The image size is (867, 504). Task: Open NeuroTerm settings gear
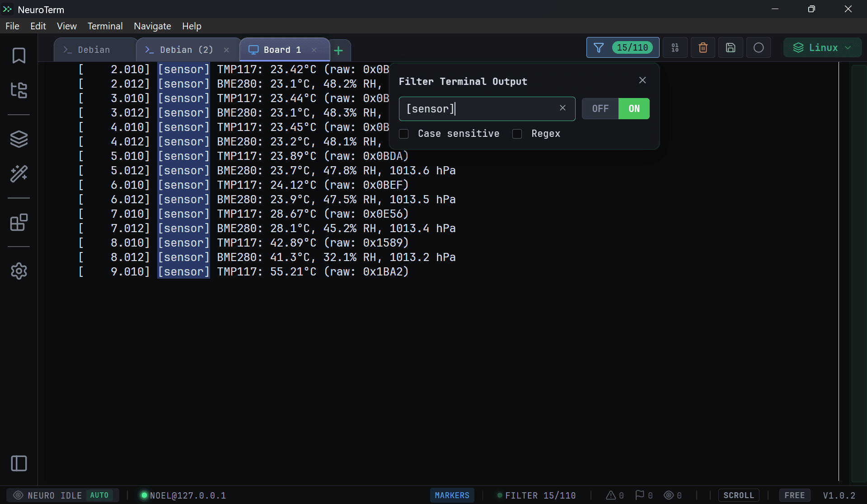point(19,271)
